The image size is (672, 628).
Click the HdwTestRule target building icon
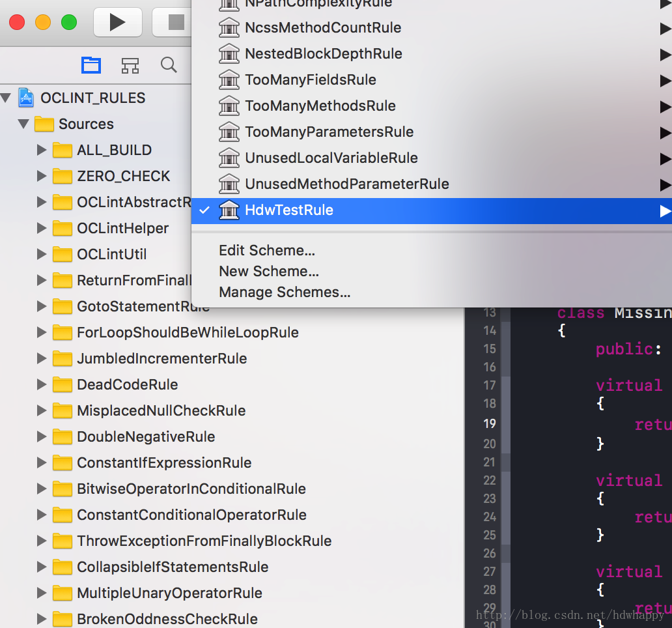point(229,210)
